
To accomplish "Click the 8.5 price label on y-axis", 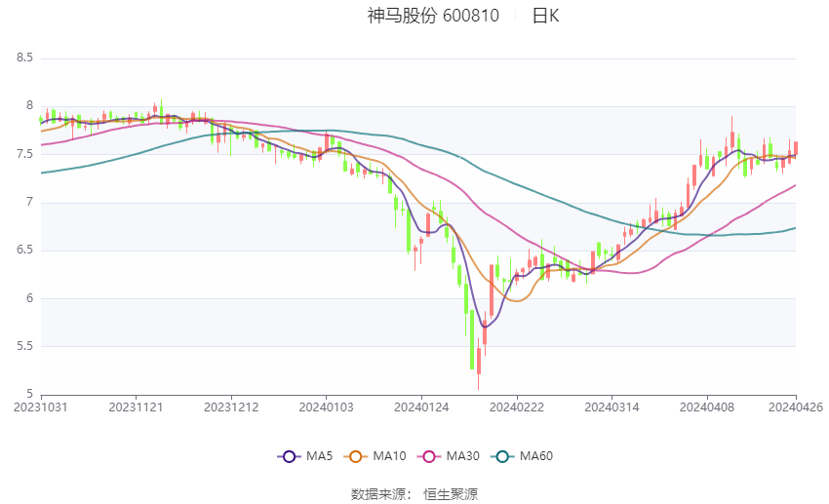I will coord(24,58).
